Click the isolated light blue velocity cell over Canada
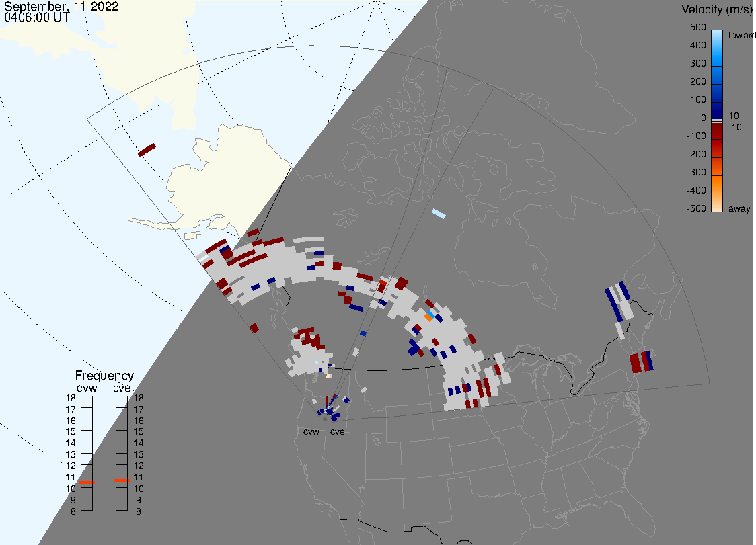 click(x=439, y=214)
